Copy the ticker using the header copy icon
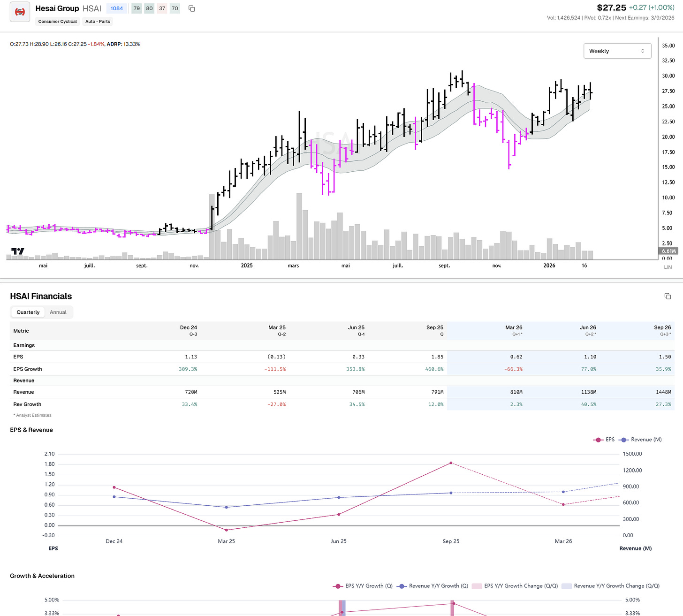683x616 pixels. pos(191,8)
